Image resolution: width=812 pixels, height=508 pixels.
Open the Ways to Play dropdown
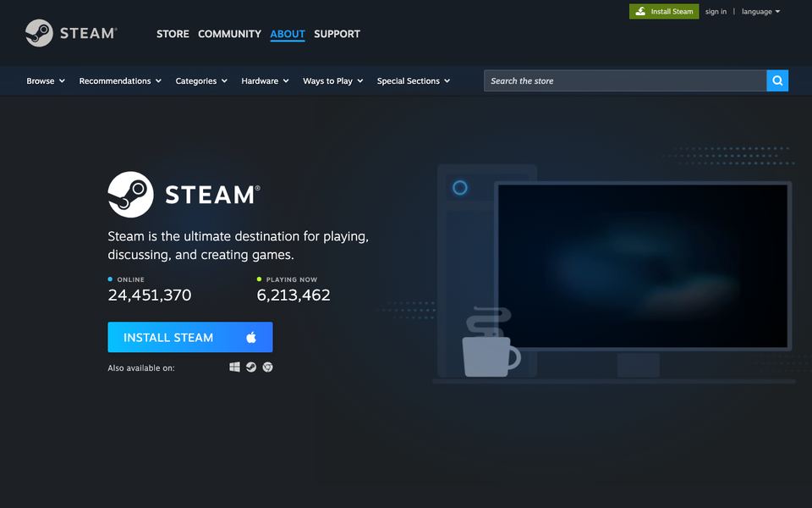(333, 81)
